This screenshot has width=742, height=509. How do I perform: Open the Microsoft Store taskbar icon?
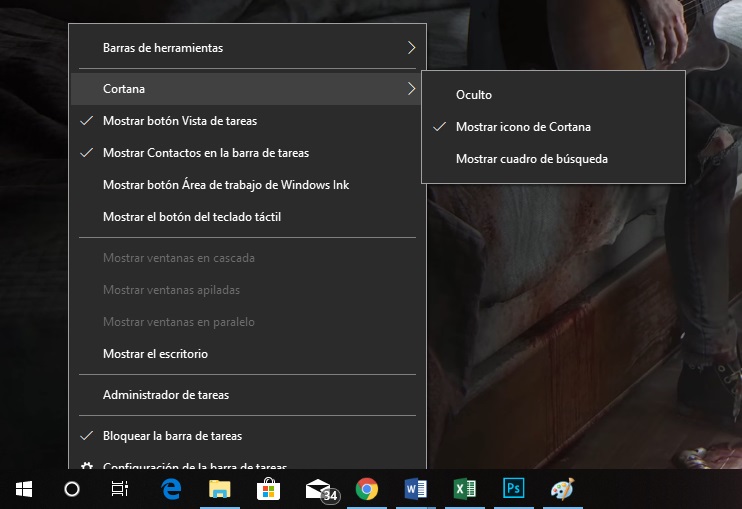point(268,489)
